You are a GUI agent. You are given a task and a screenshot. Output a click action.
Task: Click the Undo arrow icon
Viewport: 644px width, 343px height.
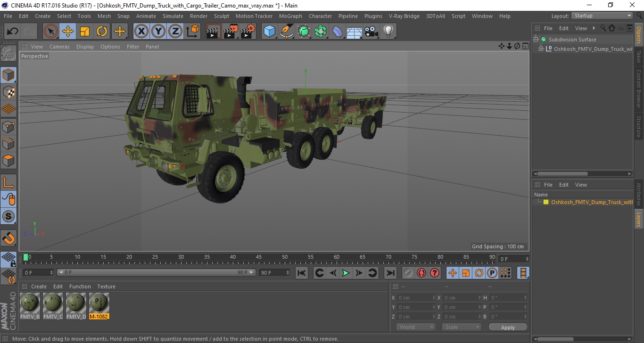pyautogui.click(x=12, y=32)
